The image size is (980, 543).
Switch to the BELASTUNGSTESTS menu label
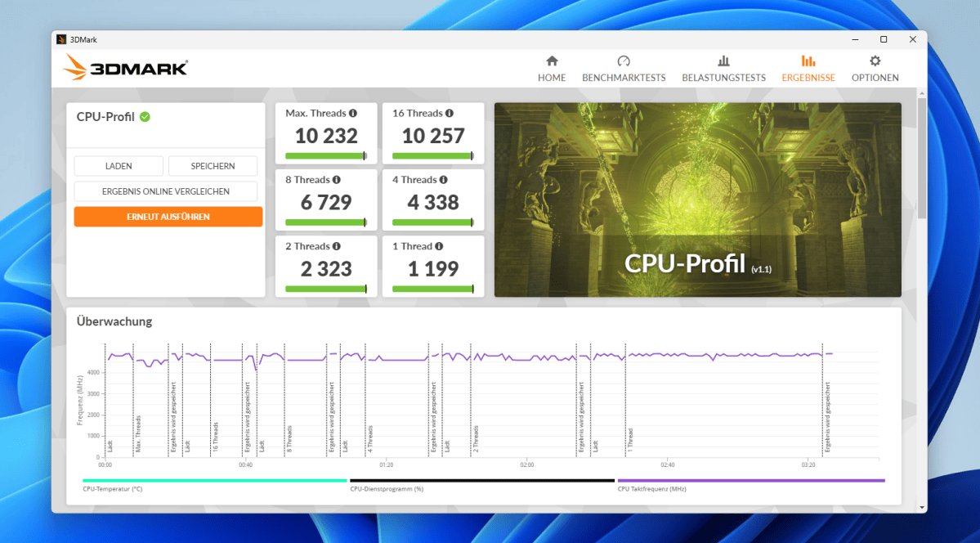click(723, 78)
